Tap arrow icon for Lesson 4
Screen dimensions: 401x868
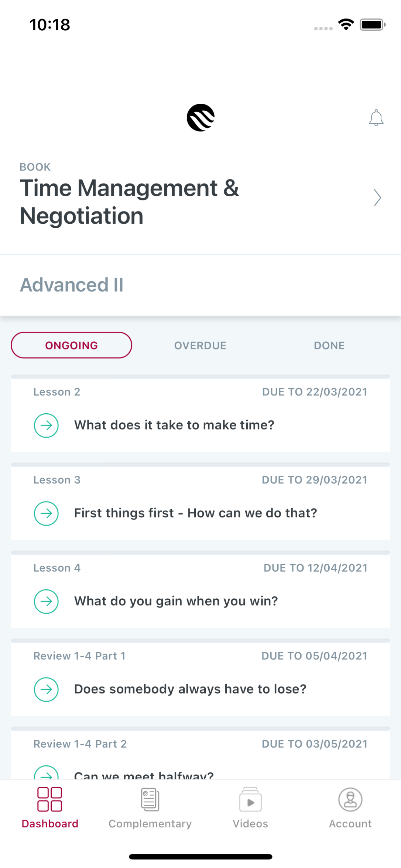pyautogui.click(x=46, y=601)
